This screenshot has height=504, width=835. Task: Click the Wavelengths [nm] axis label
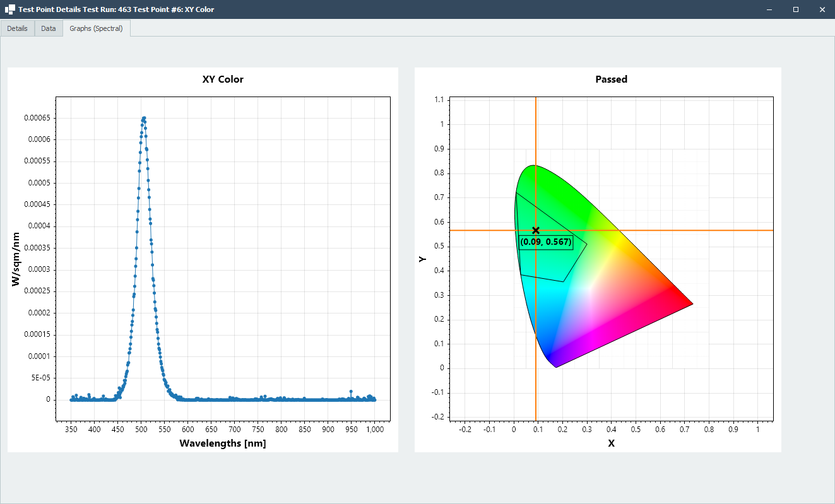[223, 443]
